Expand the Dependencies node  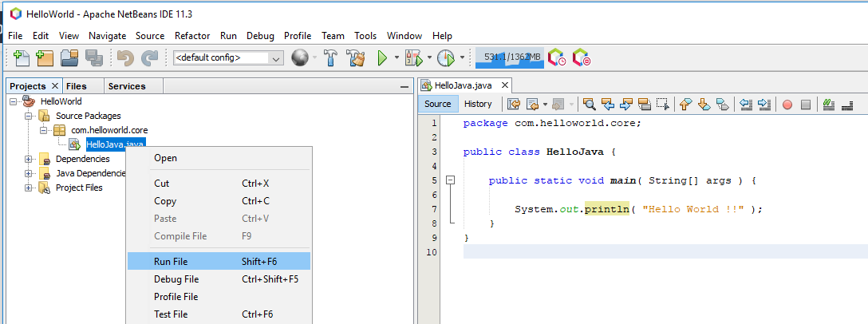tap(29, 159)
